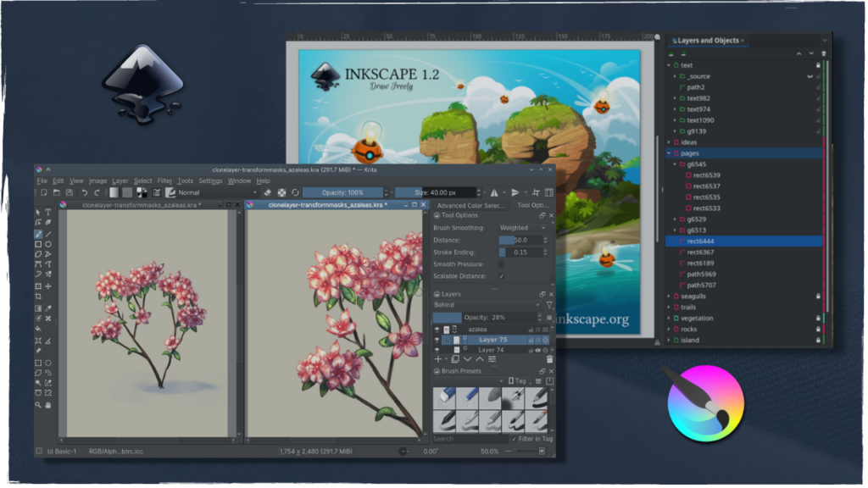Click the Undo icon in Krita toolbar
868x488 pixels.
point(85,192)
